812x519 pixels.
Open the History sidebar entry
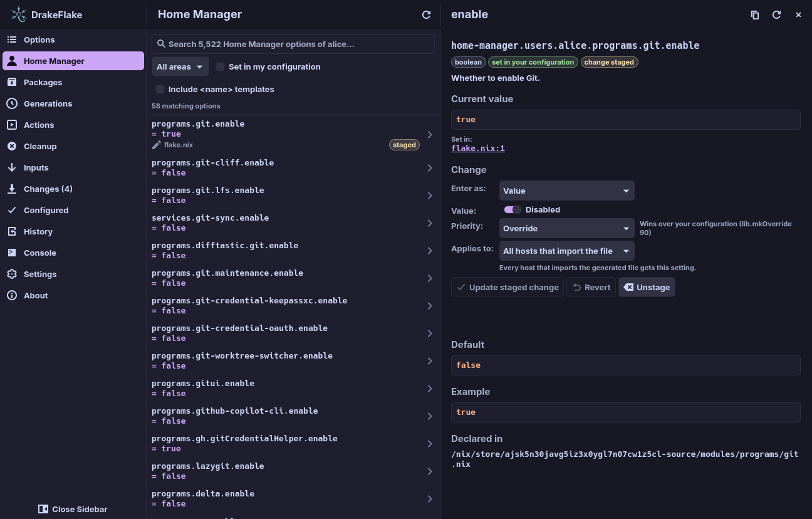(73, 231)
